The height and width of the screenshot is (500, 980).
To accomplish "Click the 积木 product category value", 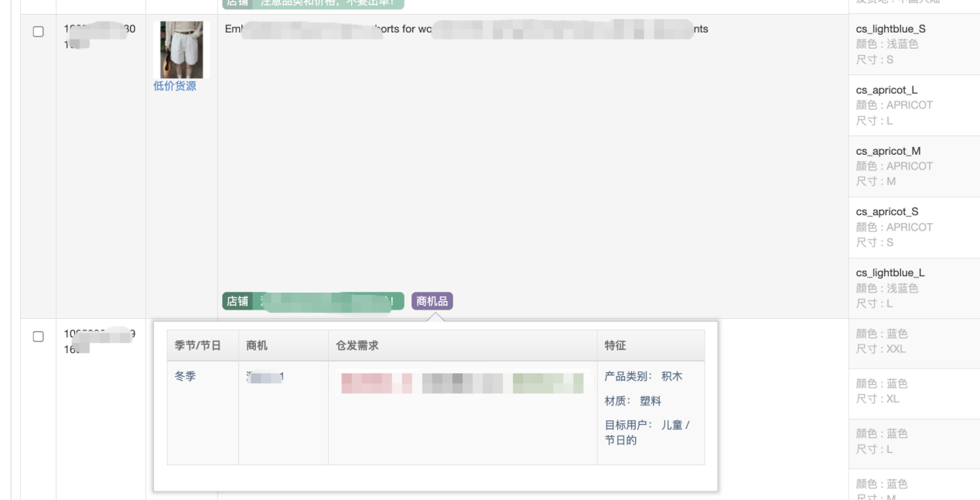I will tap(671, 377).
